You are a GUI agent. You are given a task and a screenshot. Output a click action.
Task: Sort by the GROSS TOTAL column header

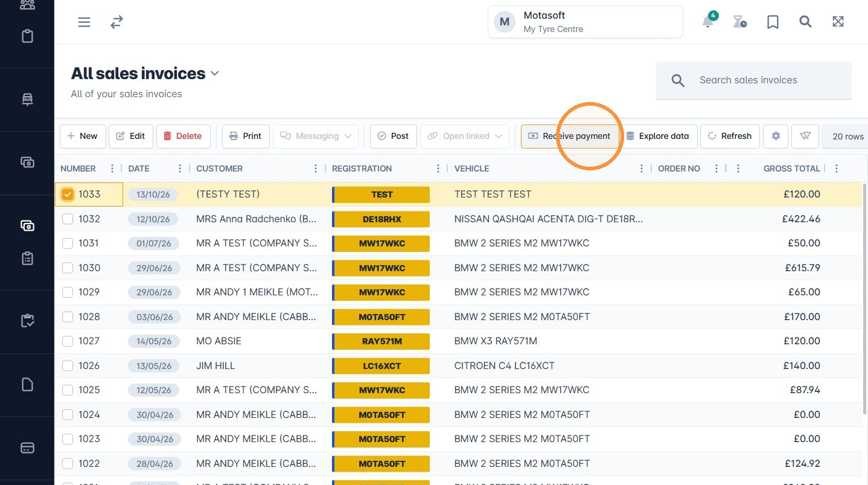(x=791, y=169)
